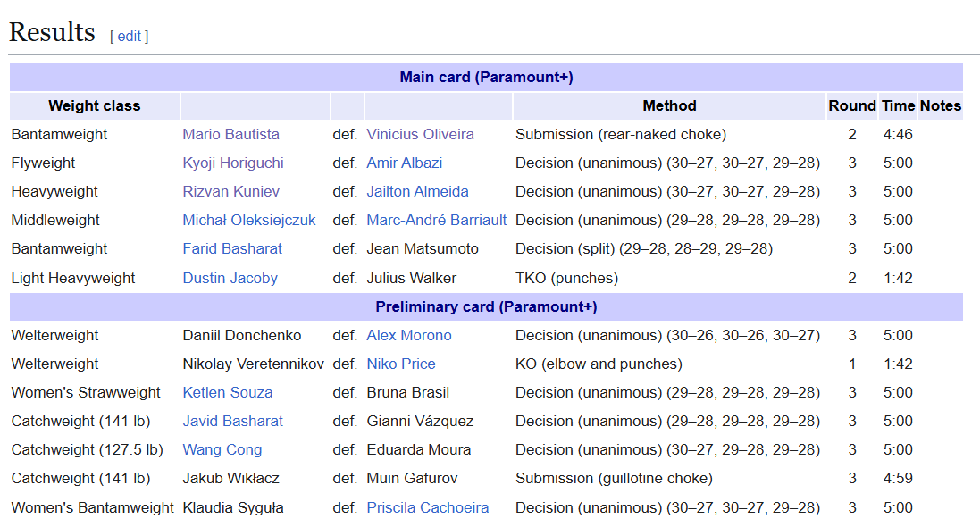
Task: Open the Dustin Jacoby link
Action: [x=230, y=278]
